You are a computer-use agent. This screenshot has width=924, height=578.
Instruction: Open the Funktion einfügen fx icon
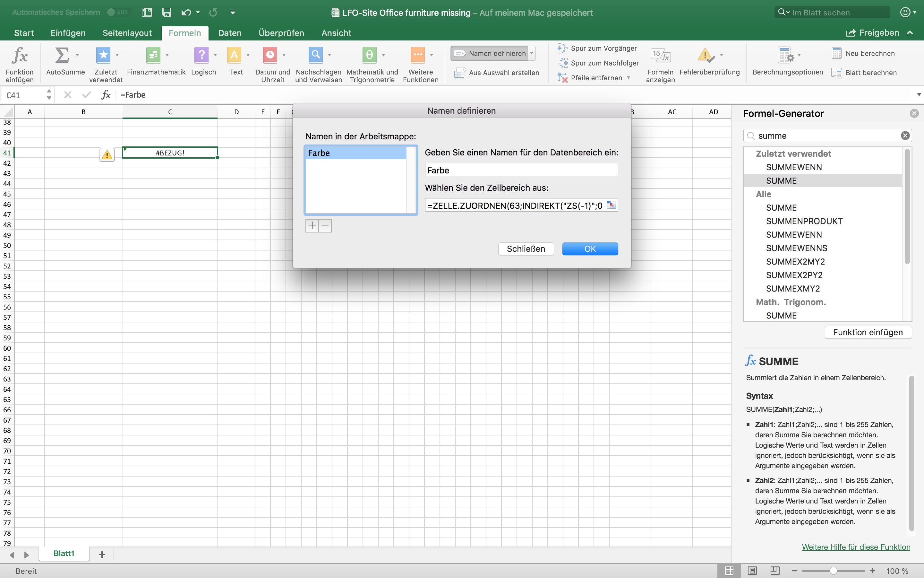coord(20,56)
